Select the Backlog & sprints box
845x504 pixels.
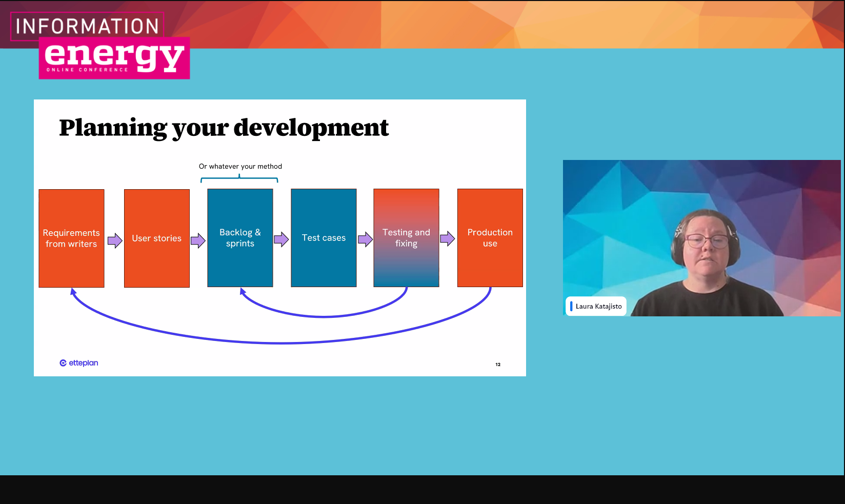(240, 238)
